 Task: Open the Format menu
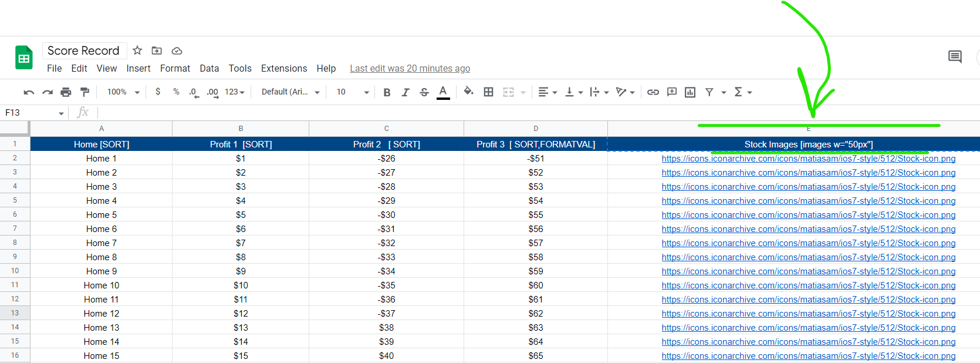175,69
